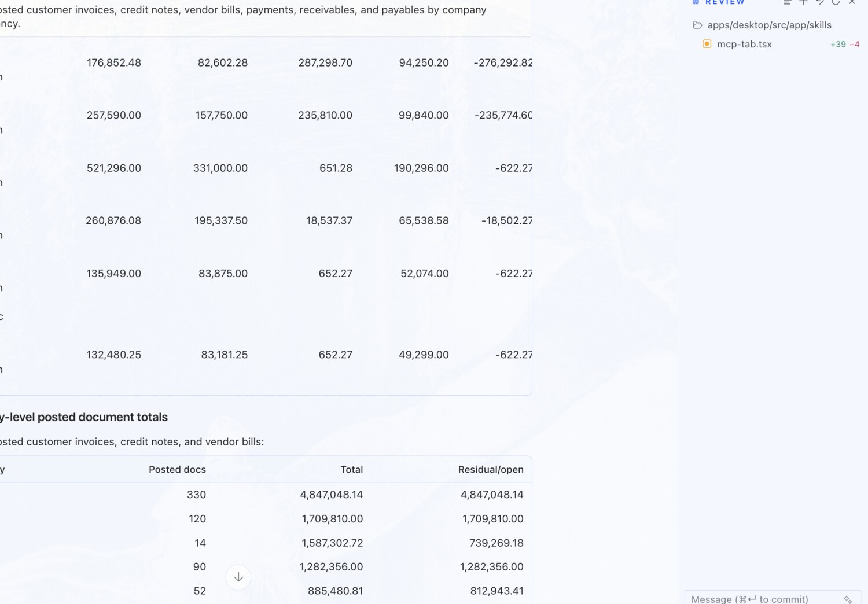Click the posted docs count 90
868x604 pixels.
pyautogui.click(x=200, y=567)
